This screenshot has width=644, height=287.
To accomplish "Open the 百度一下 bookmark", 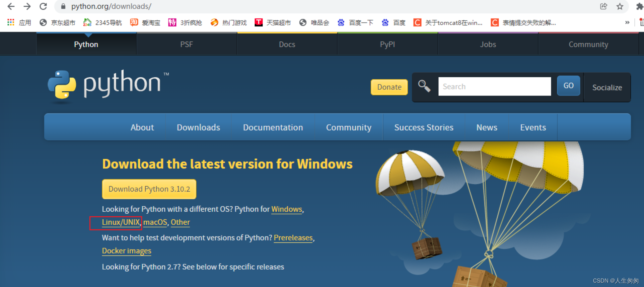I will point(355,22).
